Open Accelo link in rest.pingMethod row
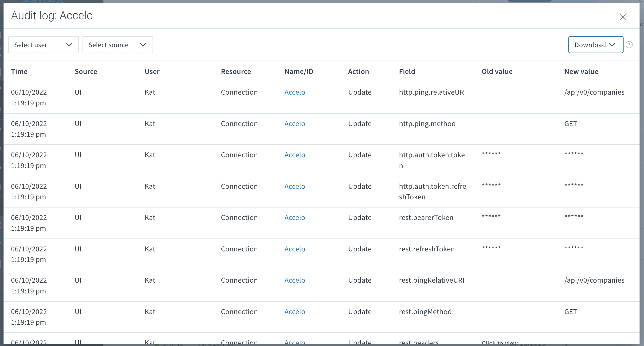This screenshot has height=346, width=644. coord(295,311)
